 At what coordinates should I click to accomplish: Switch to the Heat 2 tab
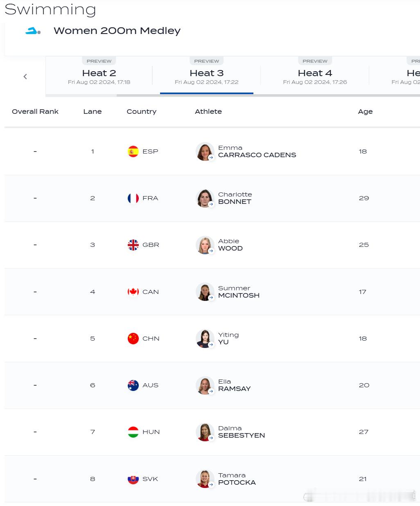click(x=99, y=76)
